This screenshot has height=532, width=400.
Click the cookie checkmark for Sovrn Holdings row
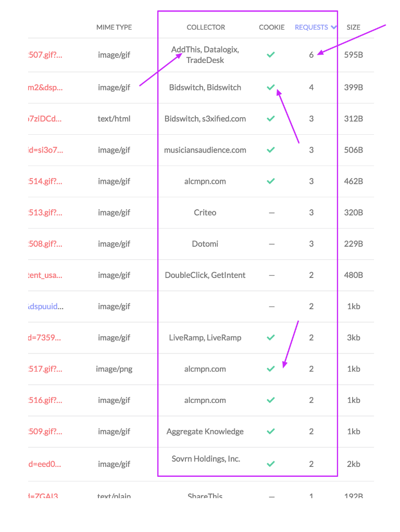tap(270, 464)
